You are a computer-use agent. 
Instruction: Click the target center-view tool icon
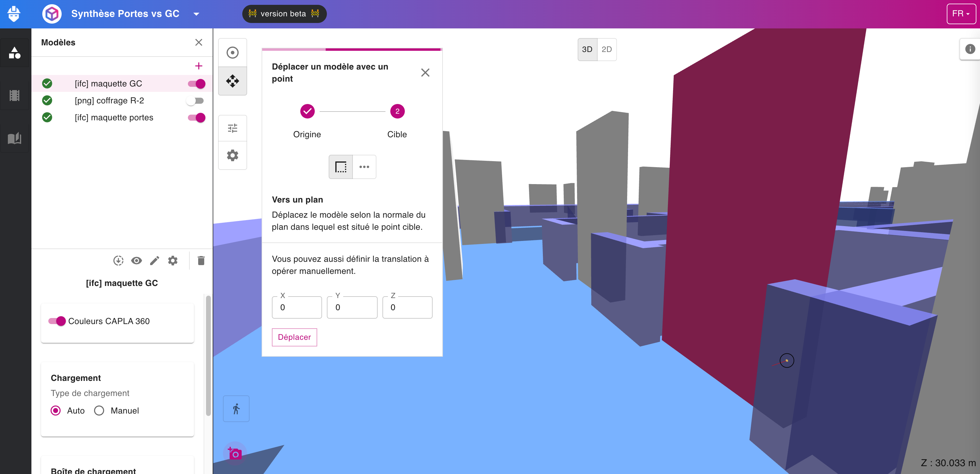point(232,53)
